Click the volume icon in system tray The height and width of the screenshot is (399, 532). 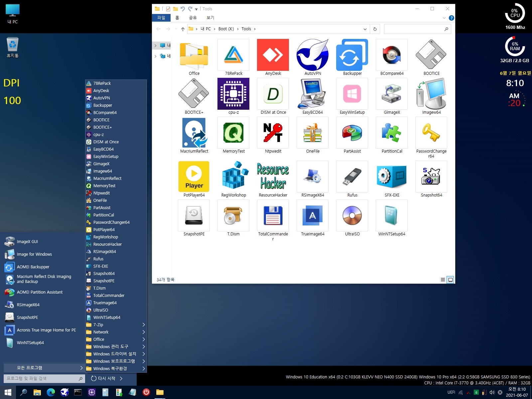tap(492, 392)
